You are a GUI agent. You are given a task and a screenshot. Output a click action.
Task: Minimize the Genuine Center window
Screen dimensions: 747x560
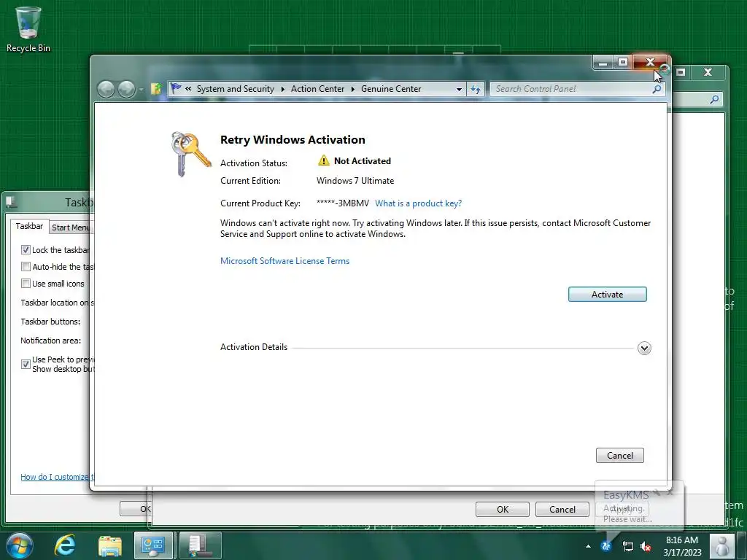(603, 63)
